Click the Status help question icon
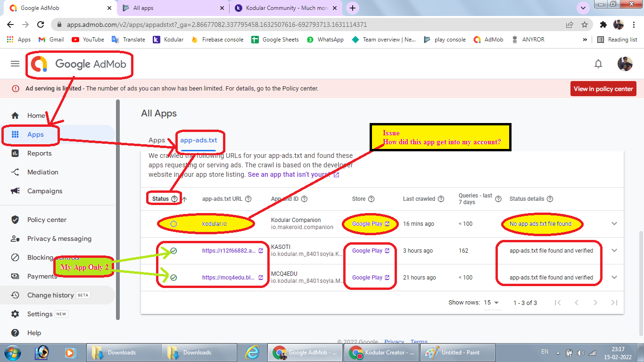 (x=174, y=199)
